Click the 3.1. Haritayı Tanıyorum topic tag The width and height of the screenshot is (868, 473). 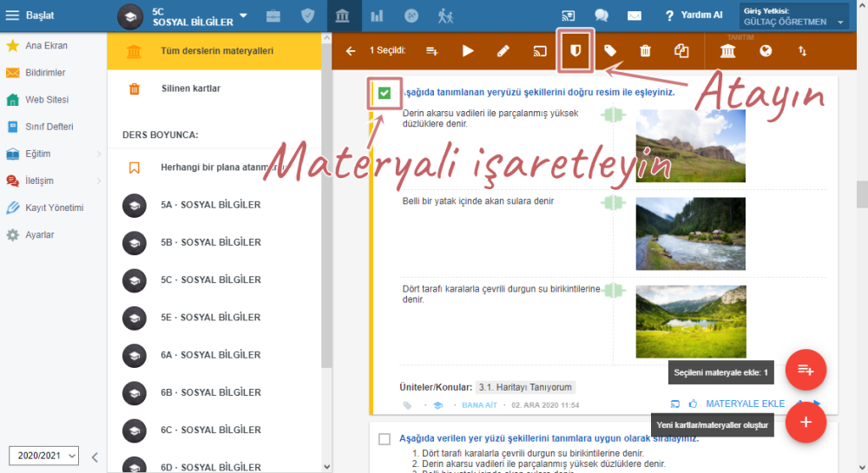pos(525,387)
